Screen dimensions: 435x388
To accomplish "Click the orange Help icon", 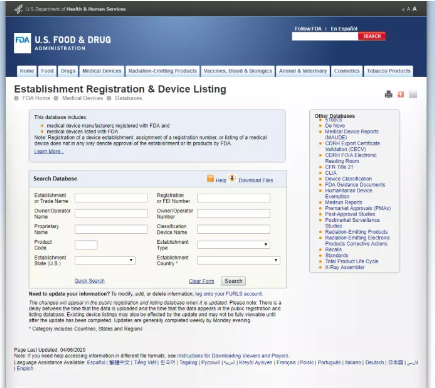I will click(x=210, y=179).
